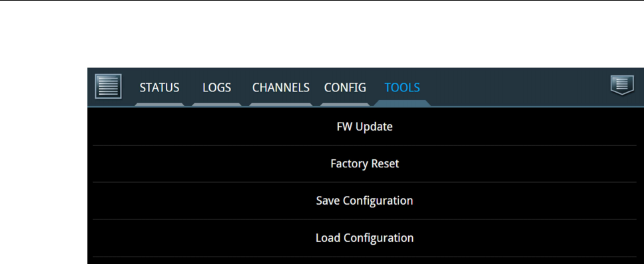Screen dimensions: 644x264
Task: Click the highlighted TOOLS tab
Action: coord(402,87)
